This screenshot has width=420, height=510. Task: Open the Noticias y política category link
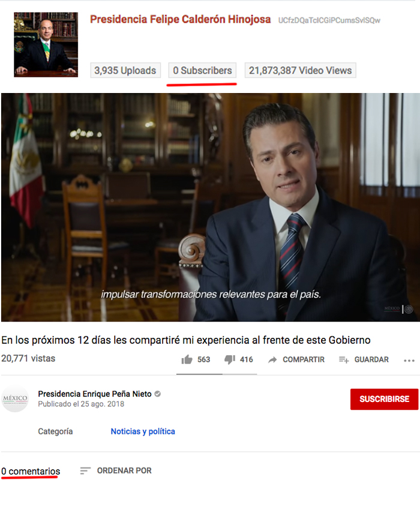click(143, 431)
